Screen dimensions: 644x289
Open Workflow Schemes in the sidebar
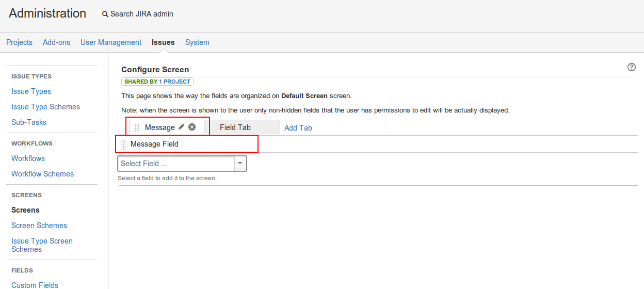click(42, 174)
